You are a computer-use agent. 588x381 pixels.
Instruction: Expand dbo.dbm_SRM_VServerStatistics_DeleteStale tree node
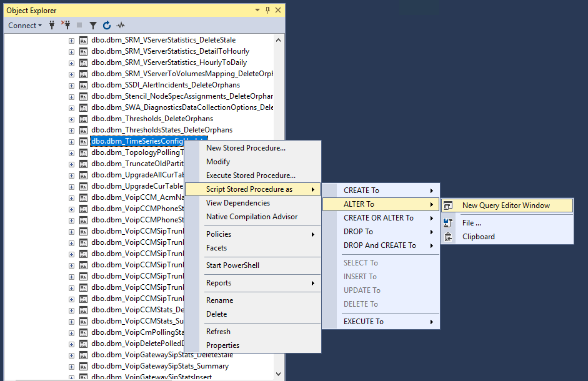[71, 41]
